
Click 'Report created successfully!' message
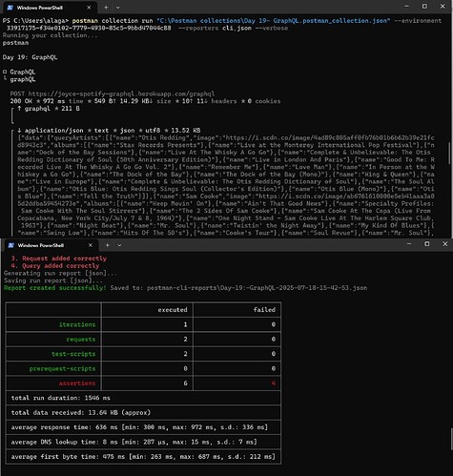coord(55,288)
